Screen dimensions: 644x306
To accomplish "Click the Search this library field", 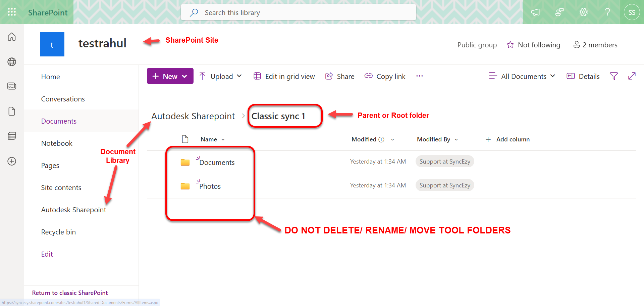I will point(299,12).
